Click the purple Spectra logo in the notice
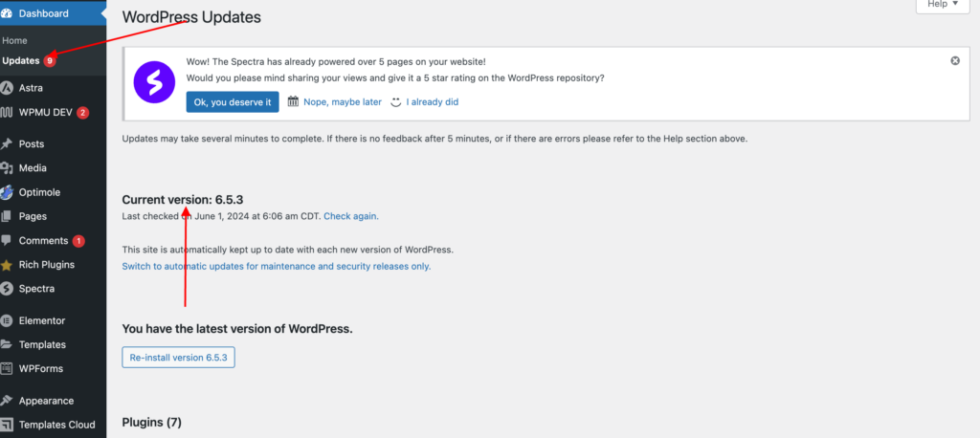980x438 pixels. coord(154,82)
